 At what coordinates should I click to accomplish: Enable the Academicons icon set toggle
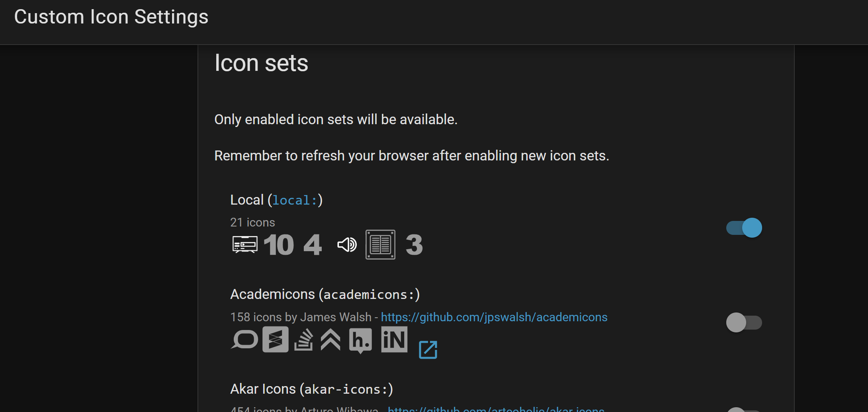click(x=744, y=322)
